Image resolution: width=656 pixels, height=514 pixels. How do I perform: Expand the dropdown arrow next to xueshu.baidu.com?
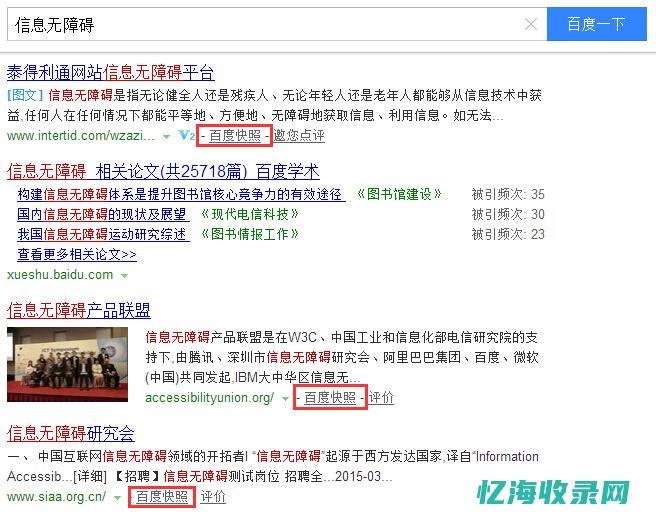(x=124, y=276)
